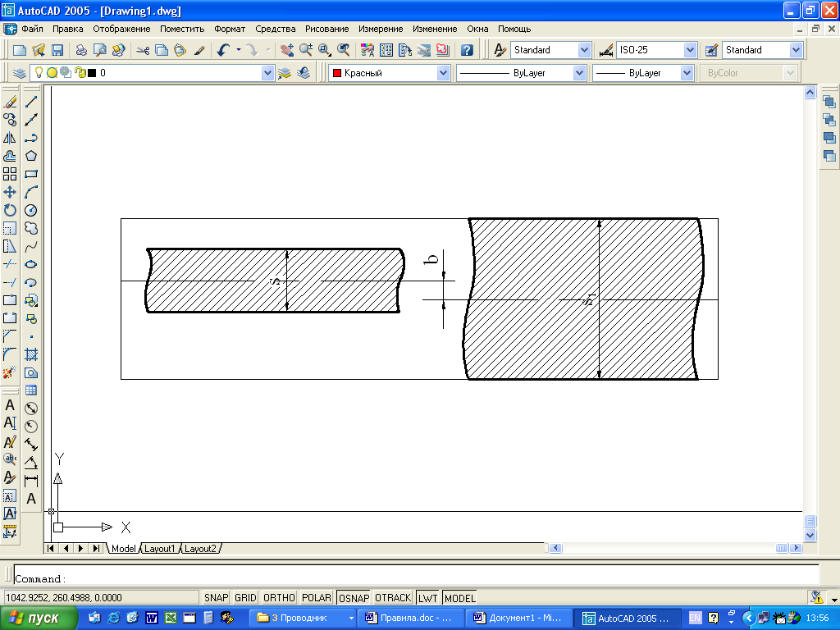The height and width of the screenshot is (630, 840).
Task: Open the Красный color selector
Action: 389,73
